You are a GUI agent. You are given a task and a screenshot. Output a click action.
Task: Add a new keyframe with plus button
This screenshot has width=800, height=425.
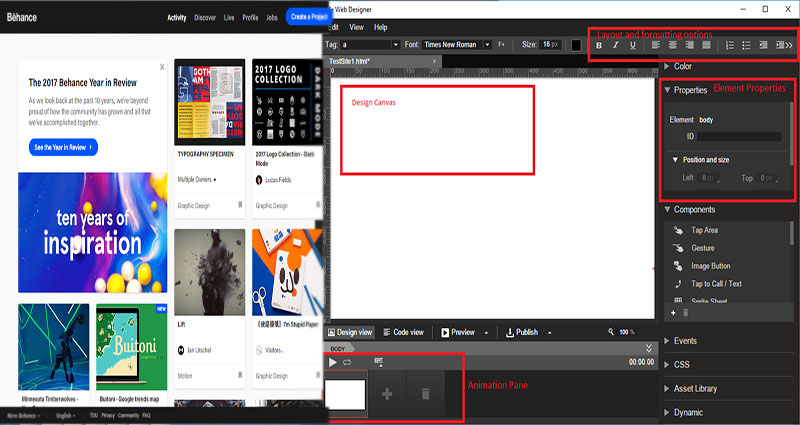(x=386, y=394)
